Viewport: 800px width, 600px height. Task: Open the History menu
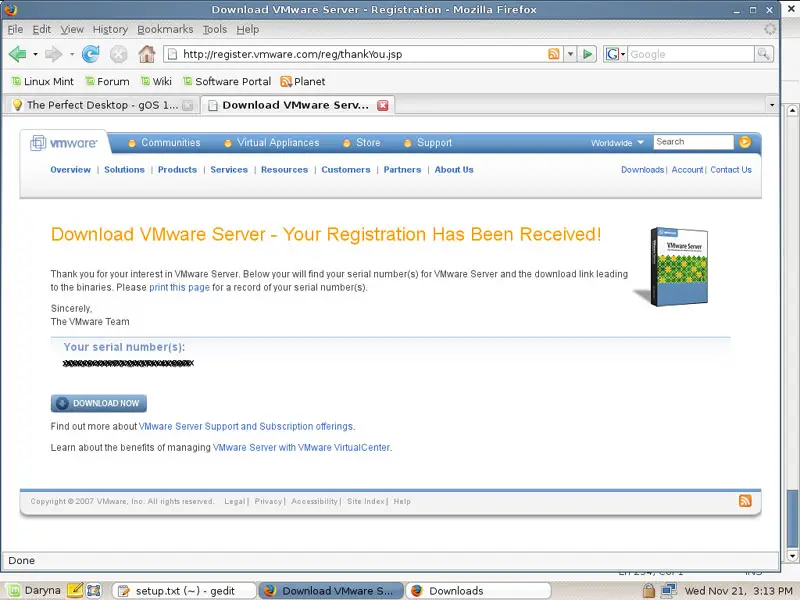click(110, 30)
